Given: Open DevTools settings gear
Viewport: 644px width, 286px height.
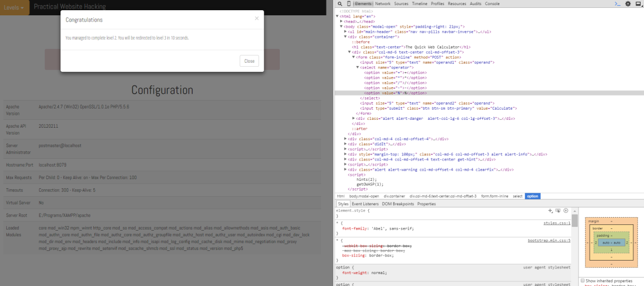Looking at the screenshot, I should tap(628, 4).
